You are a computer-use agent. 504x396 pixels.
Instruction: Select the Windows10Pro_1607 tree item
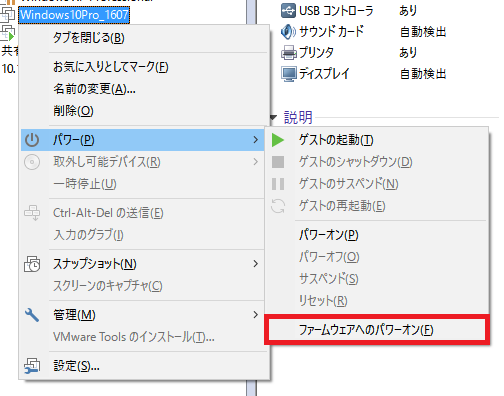click(74, 15)
